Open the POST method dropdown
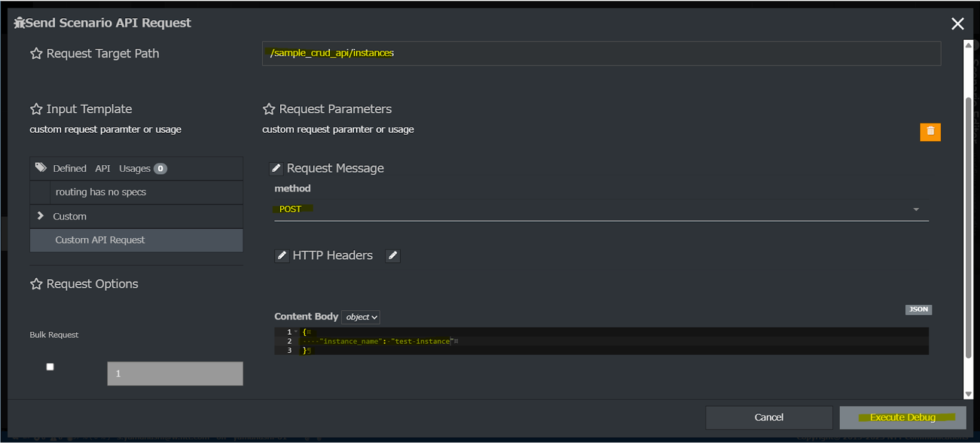This screenshot has width=980, height=443. (x=601, y=209)
